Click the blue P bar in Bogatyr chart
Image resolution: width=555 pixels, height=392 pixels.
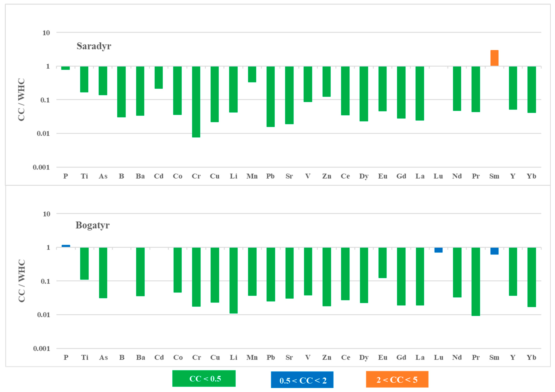point(66,246)
